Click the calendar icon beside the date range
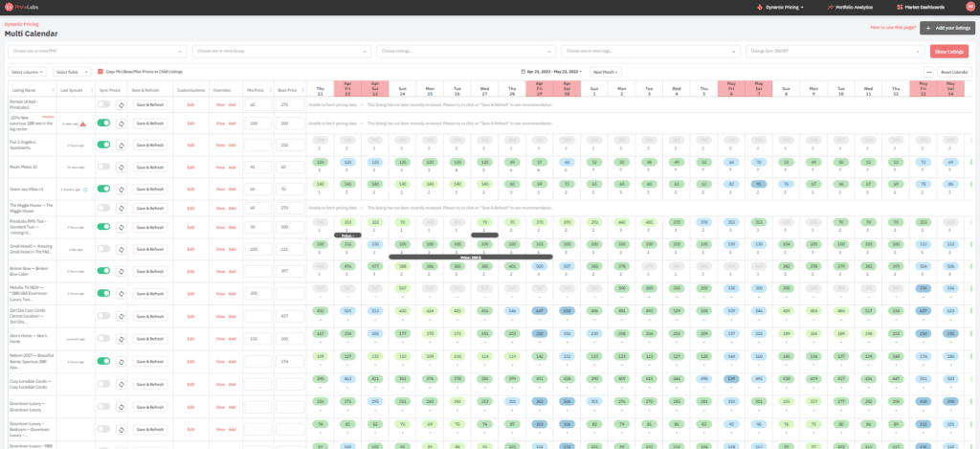Image resolution: width=980 pixels, height=449 pixels. (523, 72)
